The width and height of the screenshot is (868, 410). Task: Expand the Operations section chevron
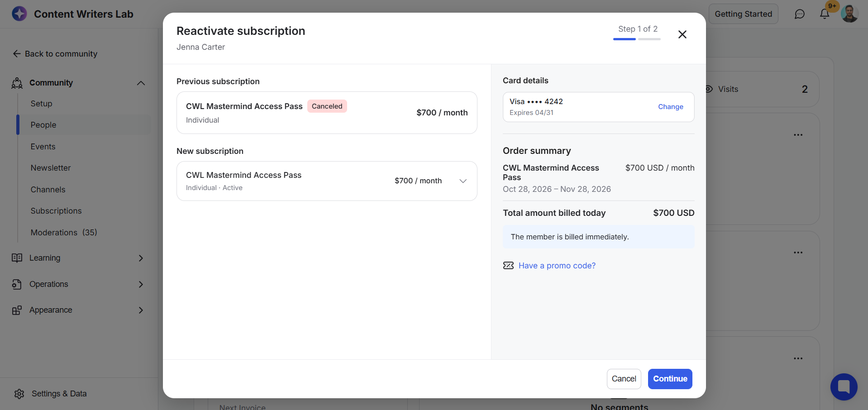[x=141, y=284]
